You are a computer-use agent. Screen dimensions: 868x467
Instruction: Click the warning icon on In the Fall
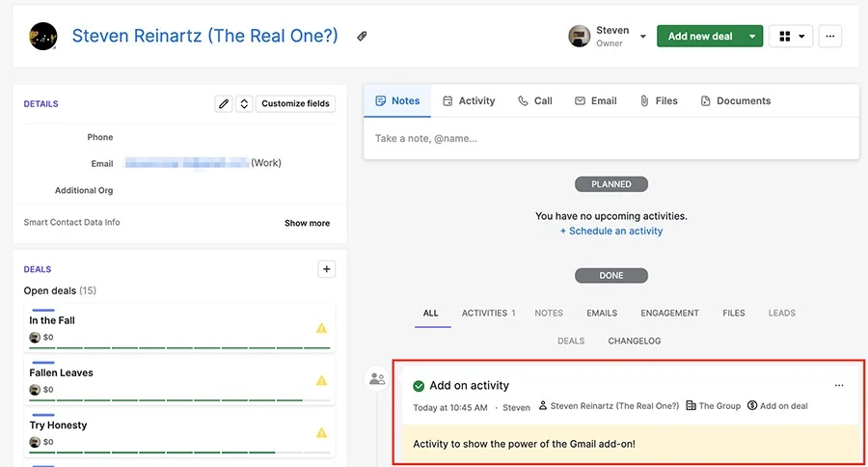pyautogui.click(x=321, y=328)
